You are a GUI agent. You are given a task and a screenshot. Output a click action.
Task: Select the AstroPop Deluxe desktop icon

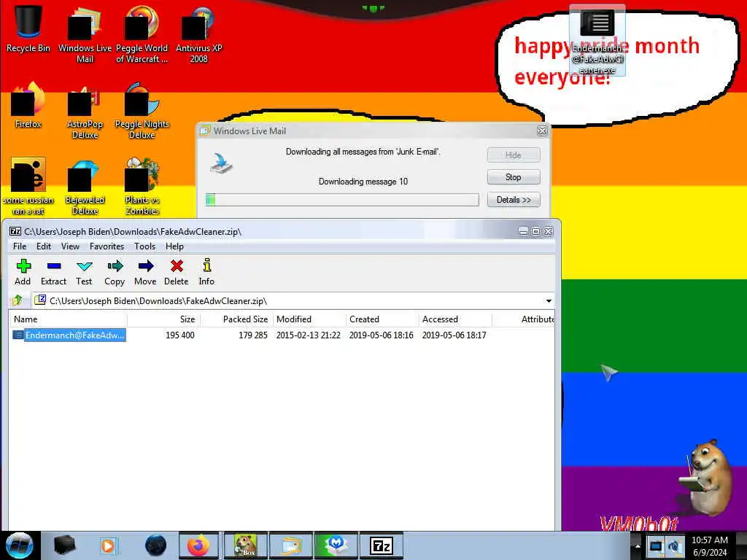(x=85, y=112)
